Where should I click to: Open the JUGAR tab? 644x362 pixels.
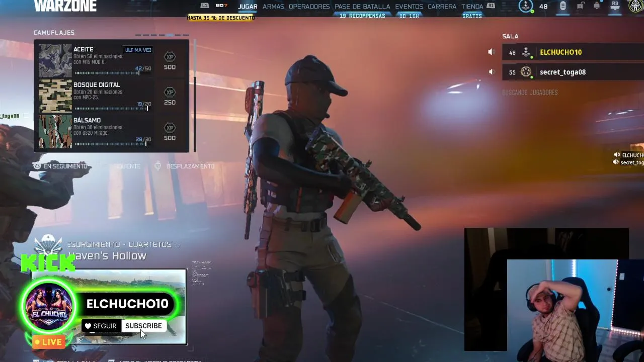pyautogui.click(x=248, y=7)
